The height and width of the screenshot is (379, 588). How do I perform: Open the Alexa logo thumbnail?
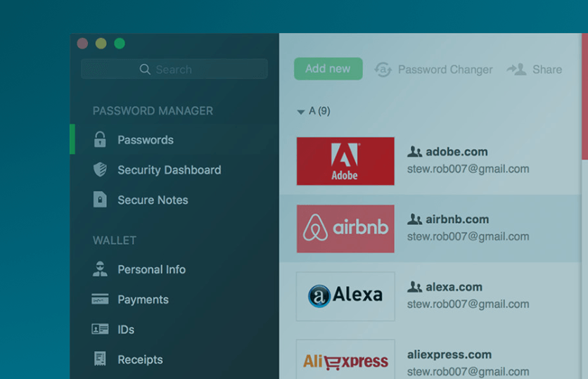click(x=345, y=296)
